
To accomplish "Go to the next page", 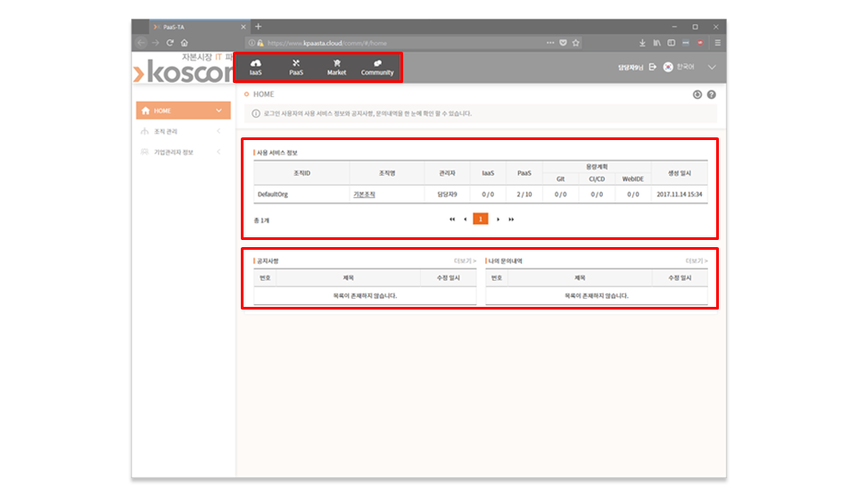I will coord(498,219).
